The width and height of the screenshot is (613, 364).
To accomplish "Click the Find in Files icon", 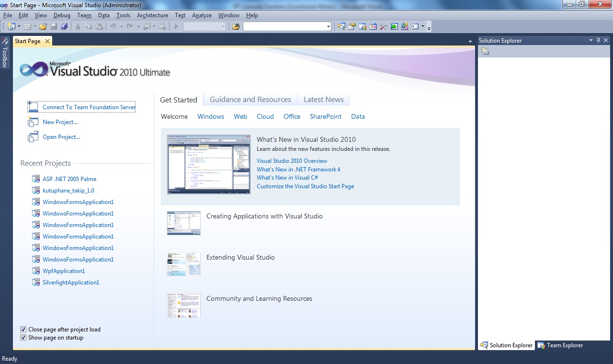I will (x=236, y=27).
